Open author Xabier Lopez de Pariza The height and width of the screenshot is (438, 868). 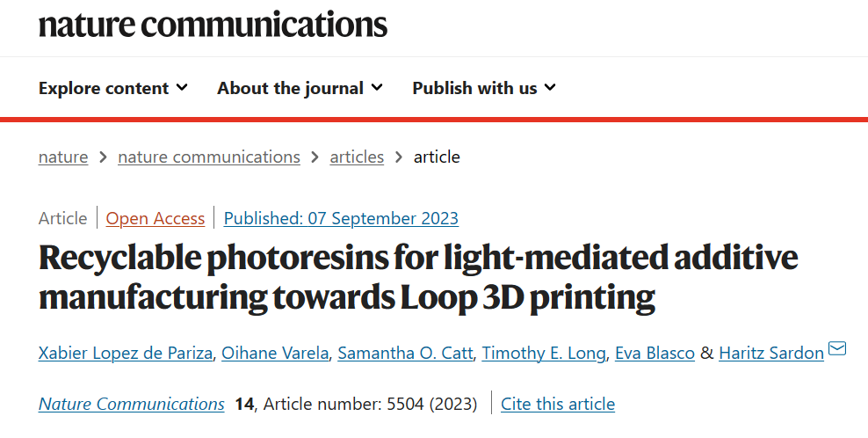coord(125,354)
